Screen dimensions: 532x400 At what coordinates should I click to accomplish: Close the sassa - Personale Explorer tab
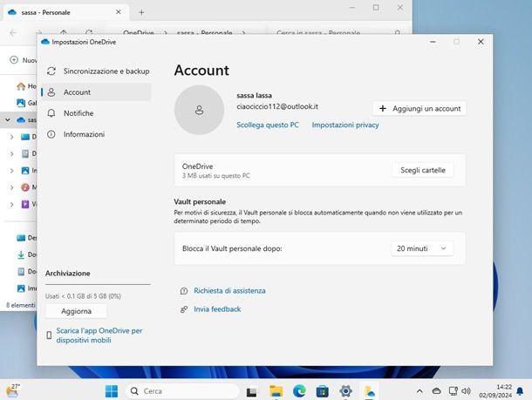118,12
